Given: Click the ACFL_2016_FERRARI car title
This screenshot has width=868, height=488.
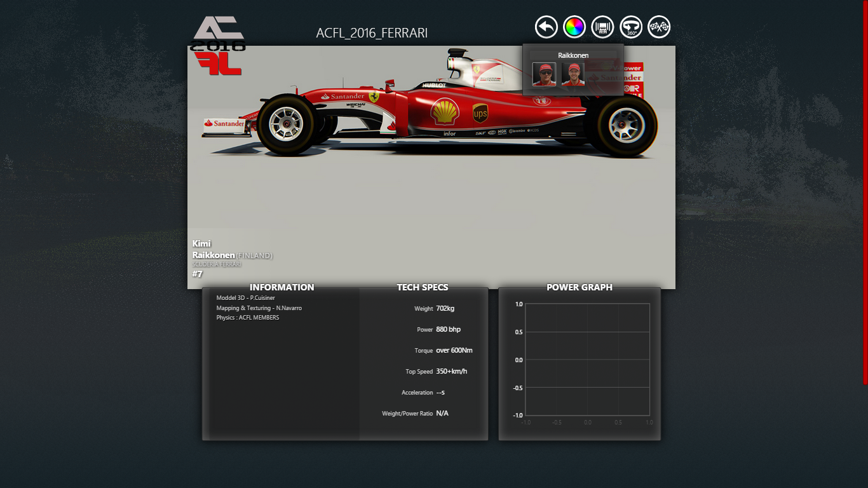Looking at the screenshot, I should point(372,33).
